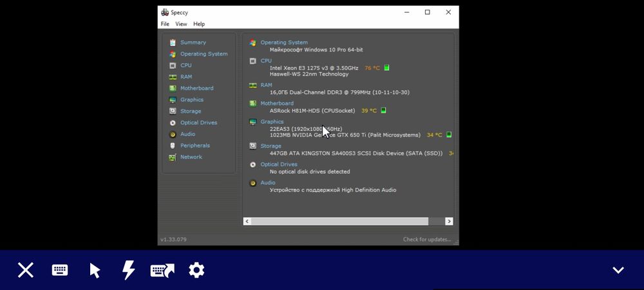Select Peripherals in the sidebar

pyautogui.click(x=195, y=146)
